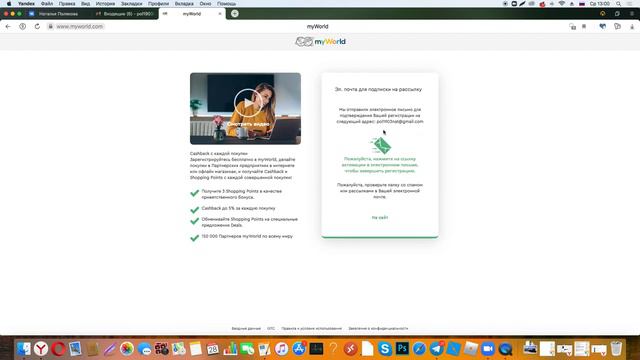Viewport: 640px width, 360px height.
Task: Close the myWorld tab
Action: click(x=220, y=14)
